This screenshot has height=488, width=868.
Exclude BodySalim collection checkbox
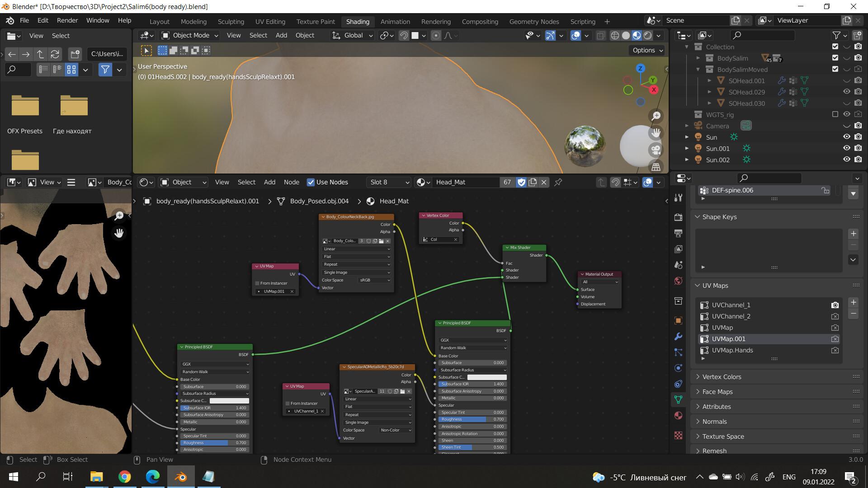pos(835,58)
